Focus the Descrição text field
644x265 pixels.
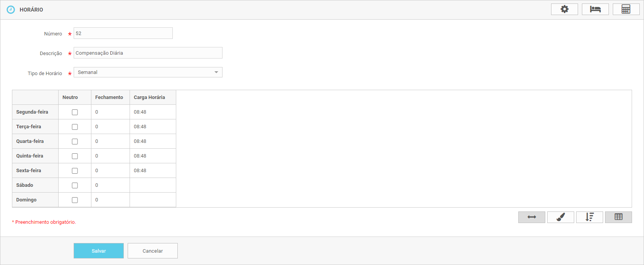click(x=148, y=53)
